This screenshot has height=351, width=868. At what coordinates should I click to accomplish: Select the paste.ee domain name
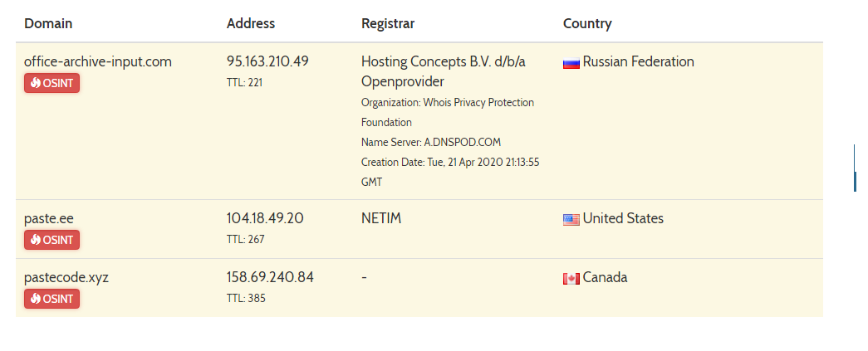(49, 218)
